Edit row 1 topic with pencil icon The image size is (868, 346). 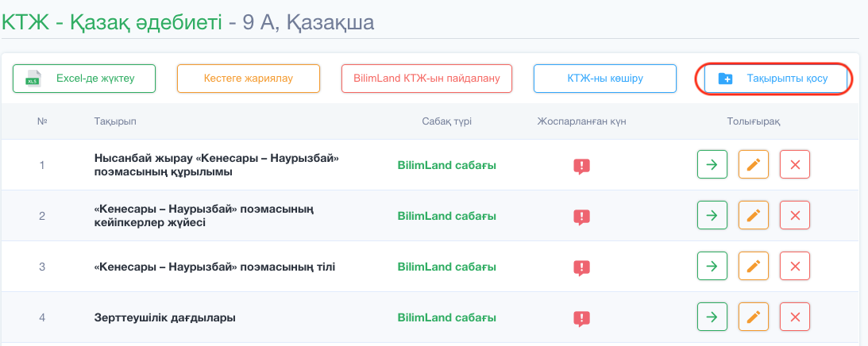[x=754, y=164]
